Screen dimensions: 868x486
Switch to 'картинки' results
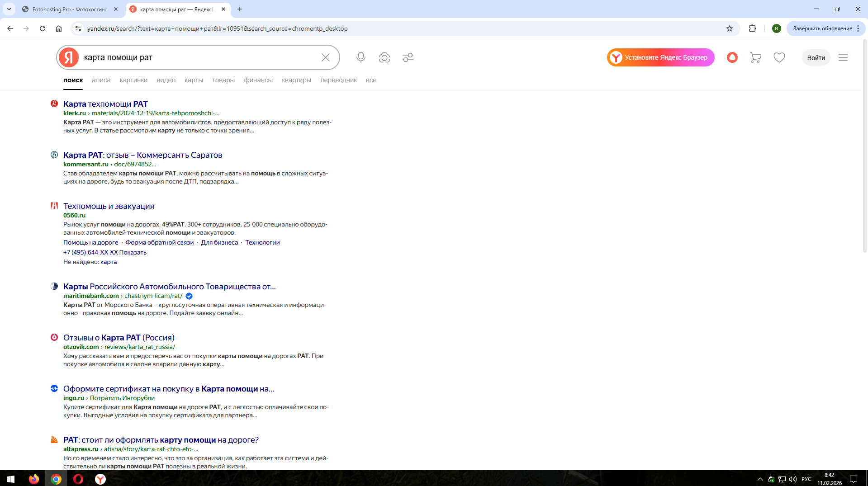click(x=133, y=80)
